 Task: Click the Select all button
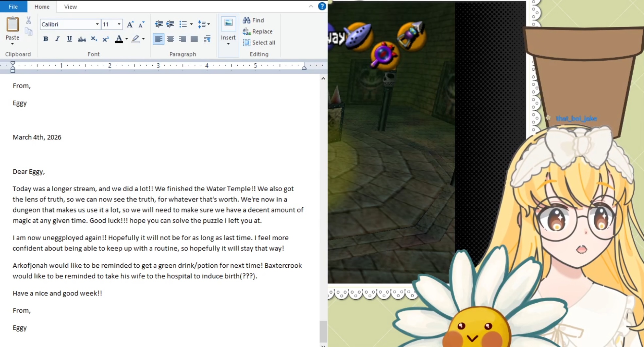click(259, 42)
